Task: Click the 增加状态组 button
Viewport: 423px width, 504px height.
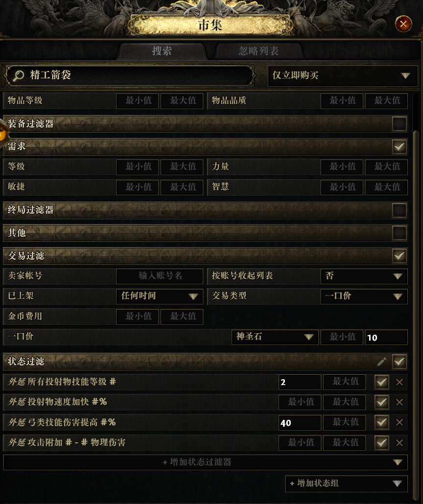Action: [347, 483]
